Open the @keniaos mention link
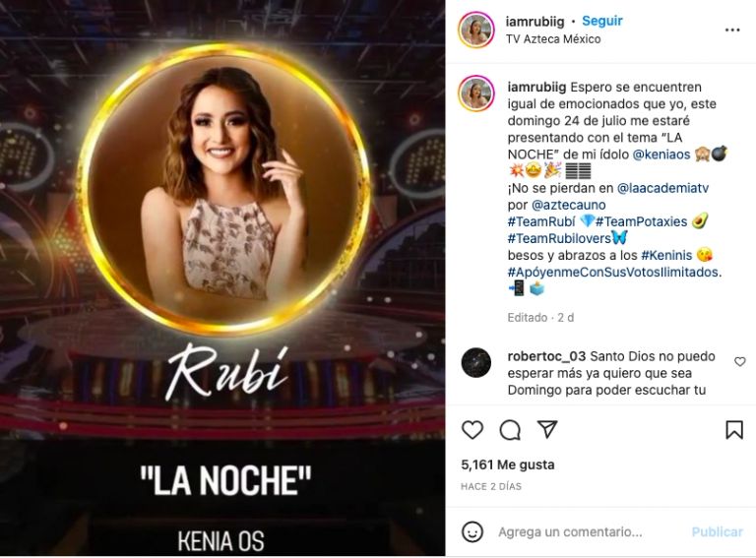756x558 pixels. point(661,155)
